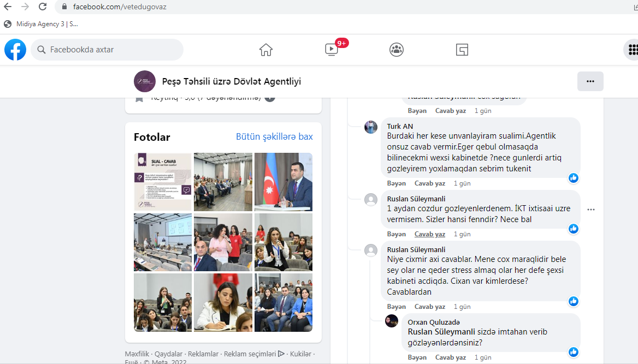Open the Gaming icon in top navigation

tap(462, 50)
